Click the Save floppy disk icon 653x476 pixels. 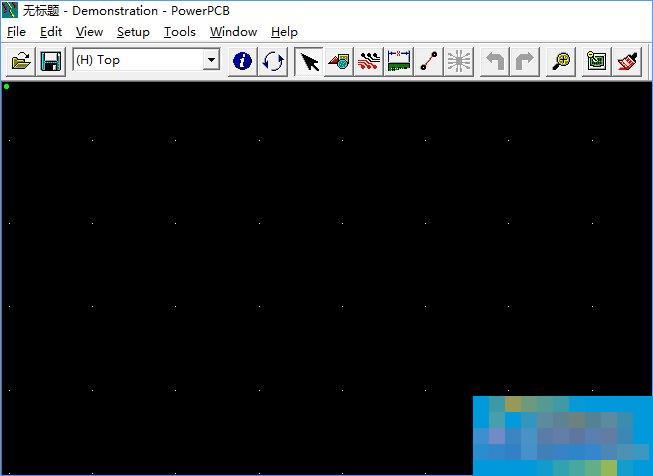pyautogui.click(x=51, y=61)
